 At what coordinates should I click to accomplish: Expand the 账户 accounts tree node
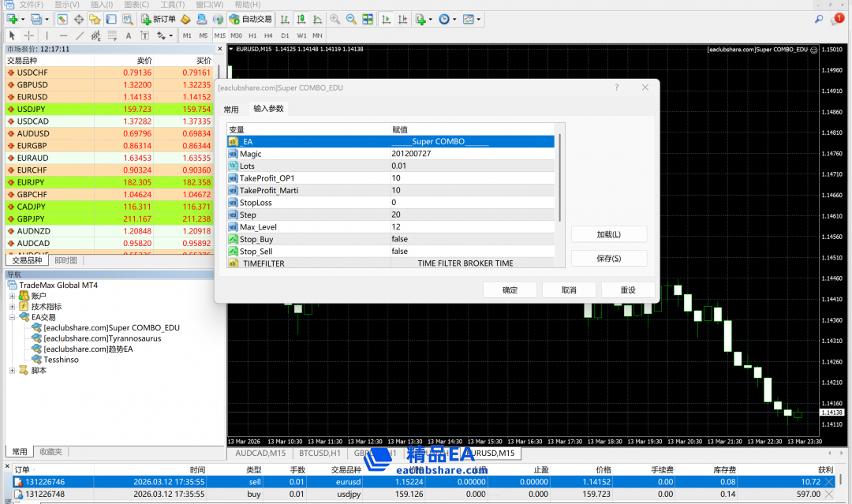[x=13, y=296]
